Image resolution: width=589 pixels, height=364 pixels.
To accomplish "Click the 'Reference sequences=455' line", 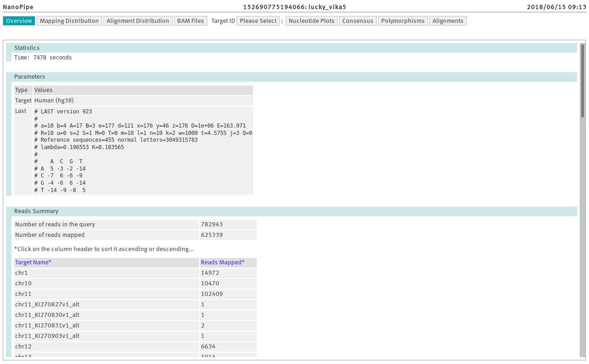I will [x=116, y=140].
